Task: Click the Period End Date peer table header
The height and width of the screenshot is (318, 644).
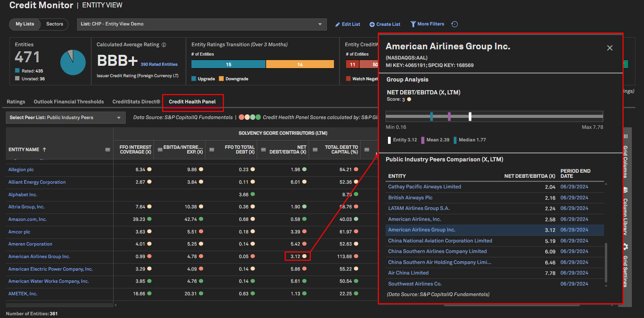Action: tap(575, 173)
